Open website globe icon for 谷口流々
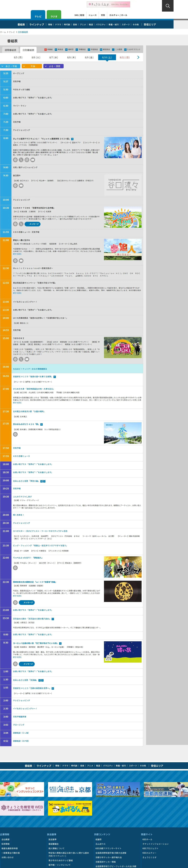The image size is (188, 868). click(x=15, y=186)
